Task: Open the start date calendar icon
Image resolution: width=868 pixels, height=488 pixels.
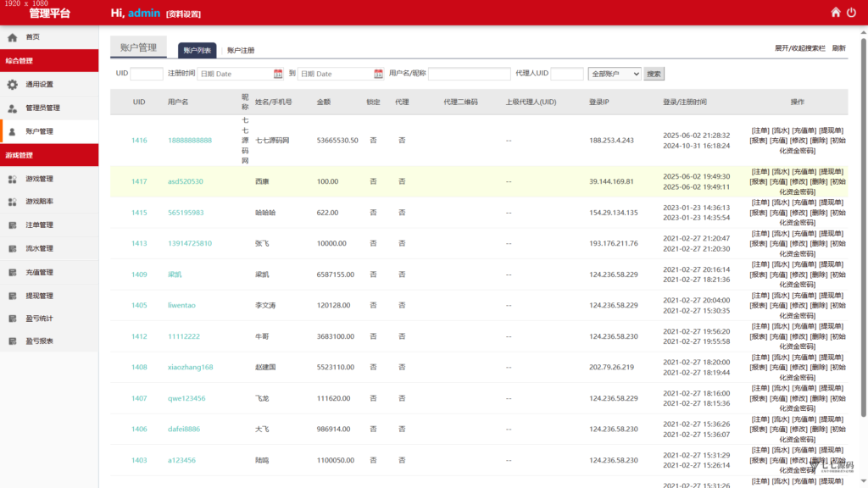Action: [278, 74]
